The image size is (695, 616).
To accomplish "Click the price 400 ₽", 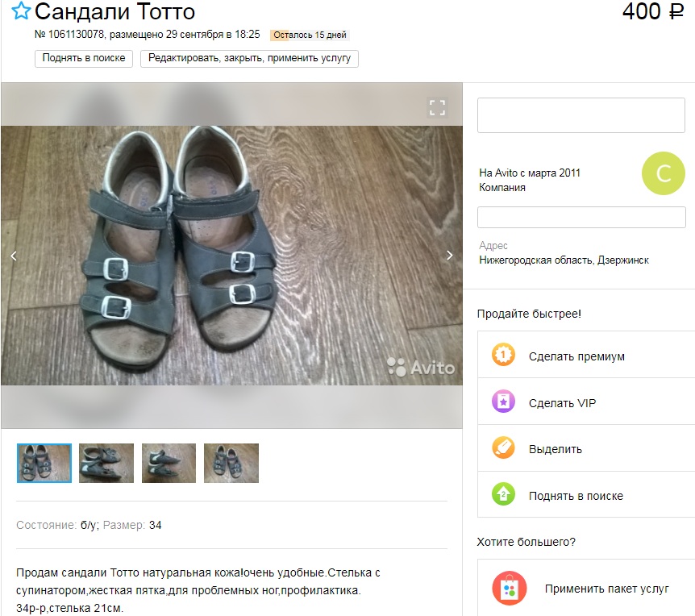I will click(653, 11).
